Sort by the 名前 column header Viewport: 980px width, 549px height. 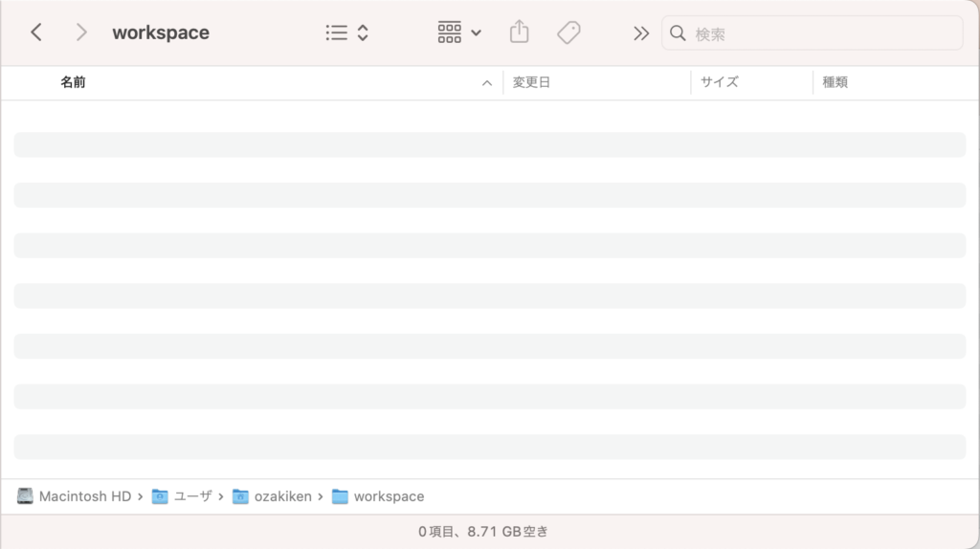73,82
